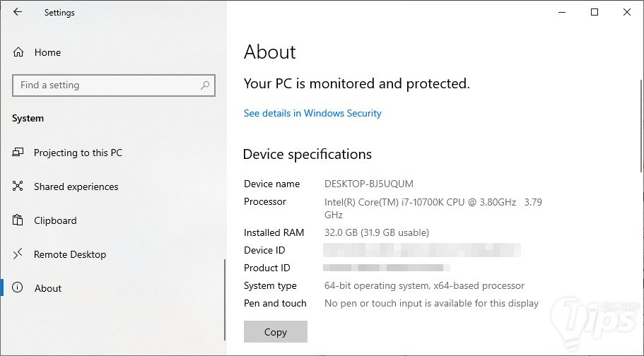Click the Device specifications heading
The image size is (644, 356).
308,154
